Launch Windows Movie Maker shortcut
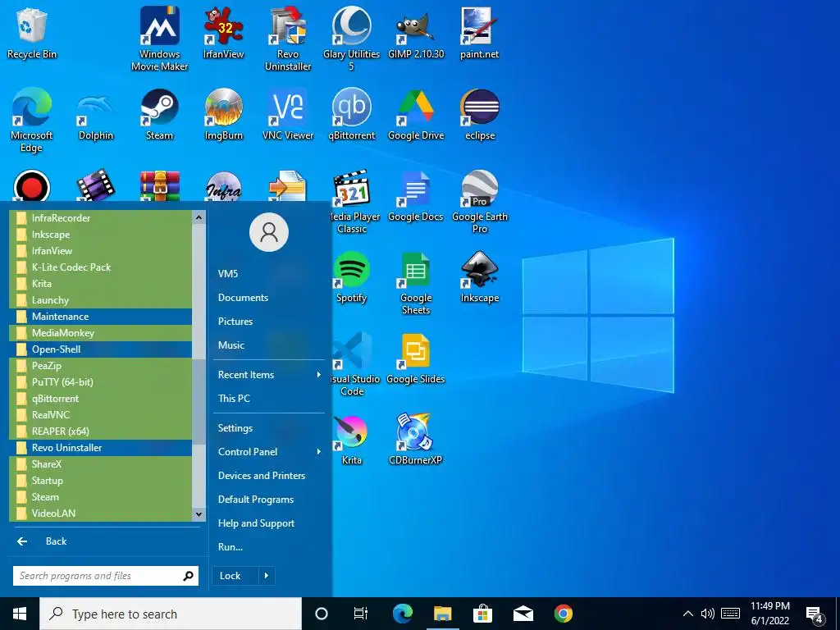 (x=160, y=39)
